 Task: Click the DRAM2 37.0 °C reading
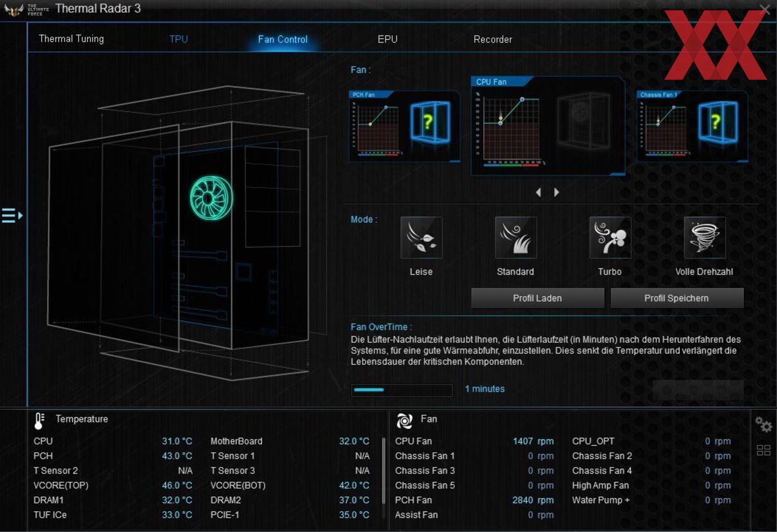(354, 500)
